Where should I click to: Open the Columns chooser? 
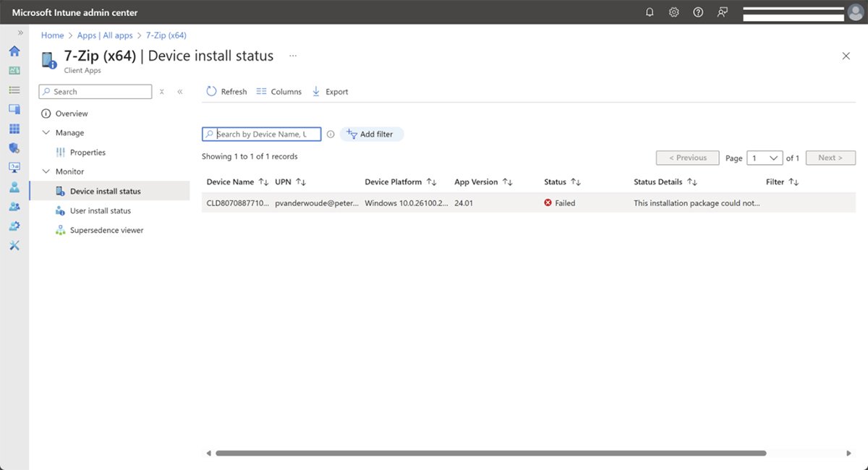click(279, 92)
